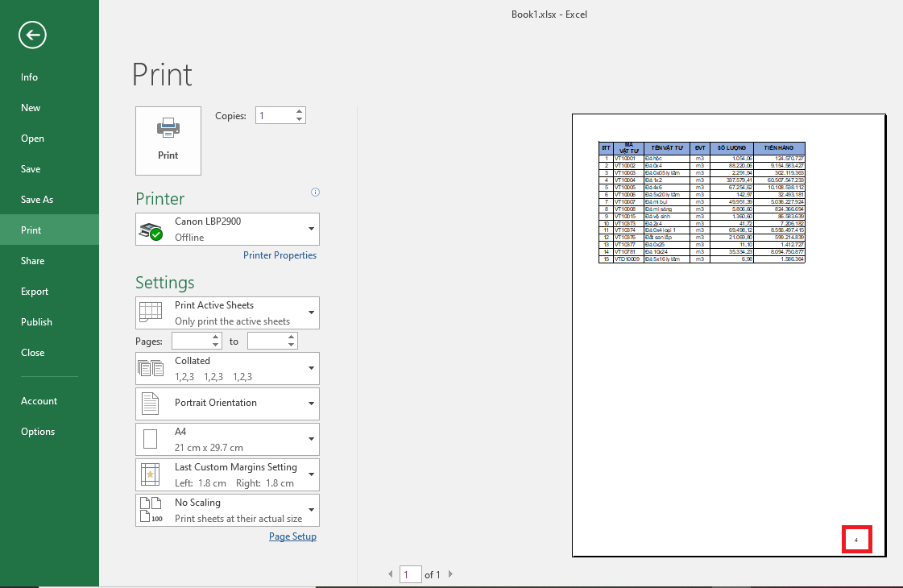Choose Close in the sidebar
Screen dimensions: 903x588
(x=49, y=353)
